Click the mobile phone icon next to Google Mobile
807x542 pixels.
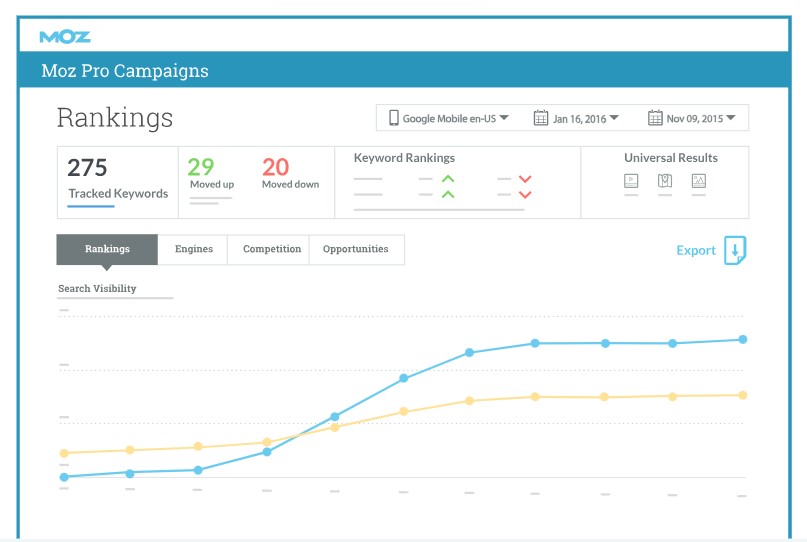pos(394,118)
